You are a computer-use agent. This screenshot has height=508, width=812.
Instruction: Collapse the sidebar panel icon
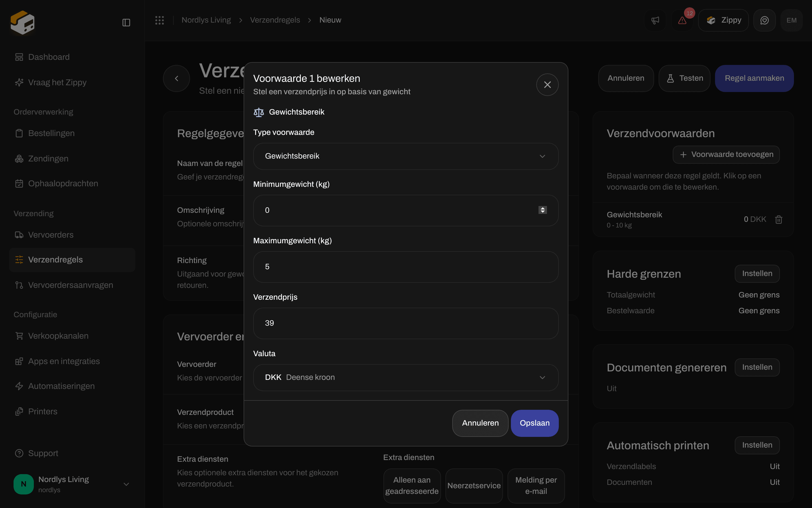click(x=126, y=23)
